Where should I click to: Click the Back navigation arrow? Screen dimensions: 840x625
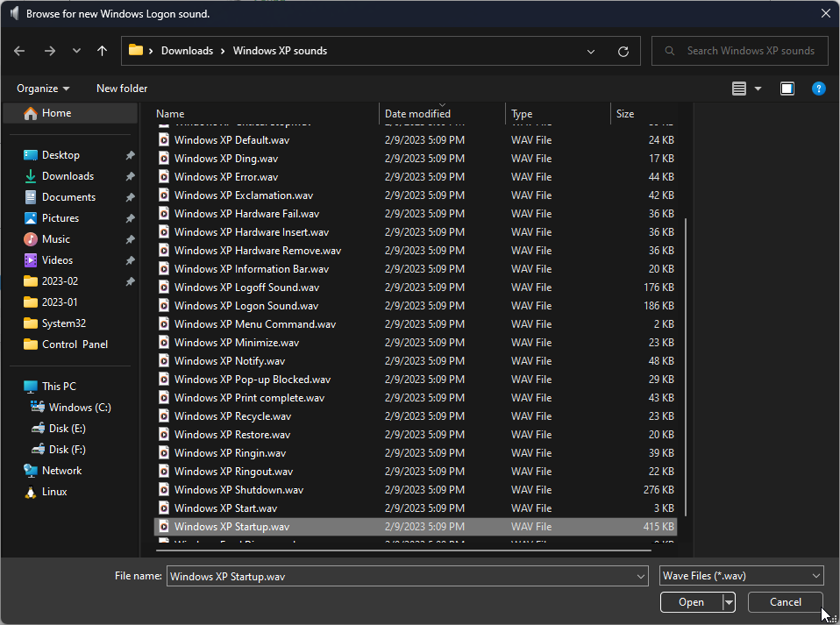click(x=19, y=51)
